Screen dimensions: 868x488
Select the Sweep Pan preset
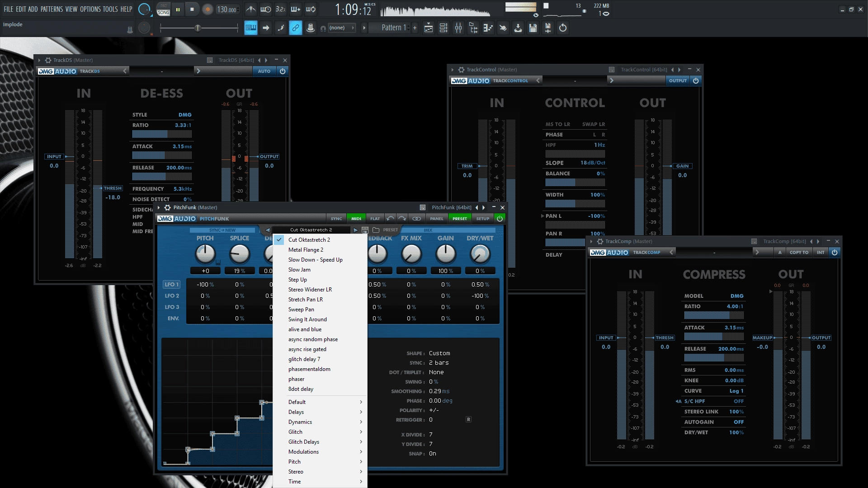tap(320, 310)
